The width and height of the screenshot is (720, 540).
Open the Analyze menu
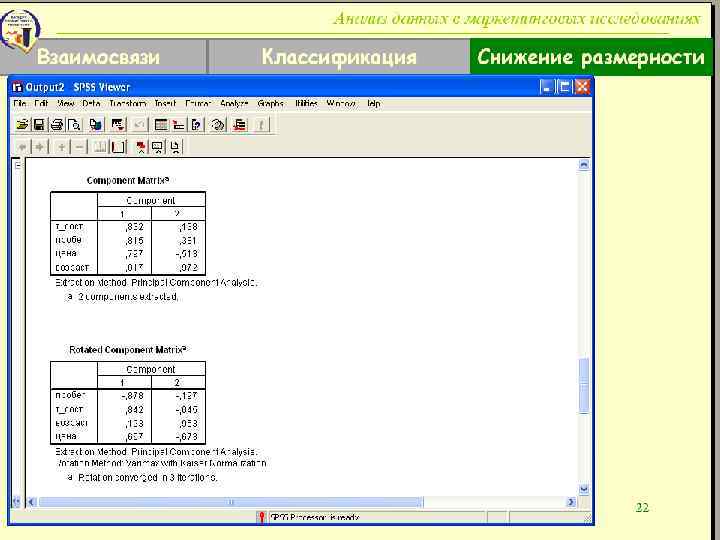tap(234, 104)
